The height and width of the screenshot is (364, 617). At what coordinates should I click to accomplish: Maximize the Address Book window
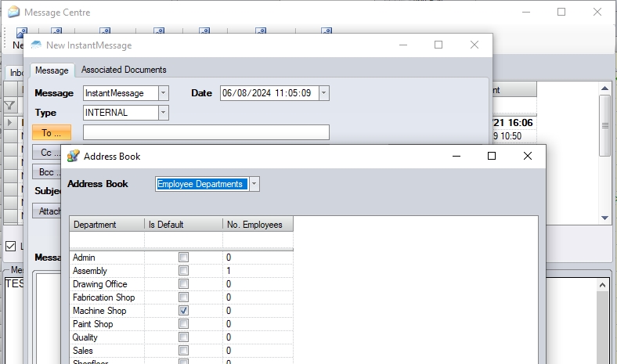click(x=492, y=156)
